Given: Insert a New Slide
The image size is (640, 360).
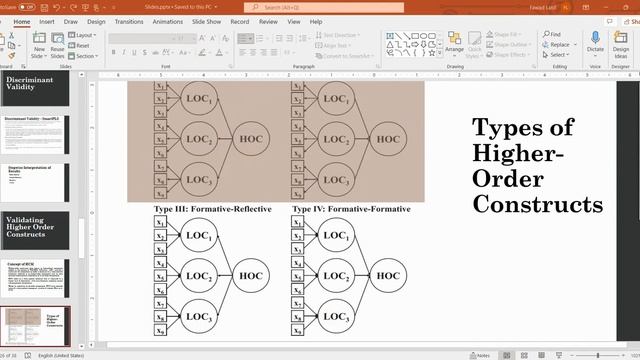Looking at the screenshot, I should pyautogui.click(x=39, y=46).
